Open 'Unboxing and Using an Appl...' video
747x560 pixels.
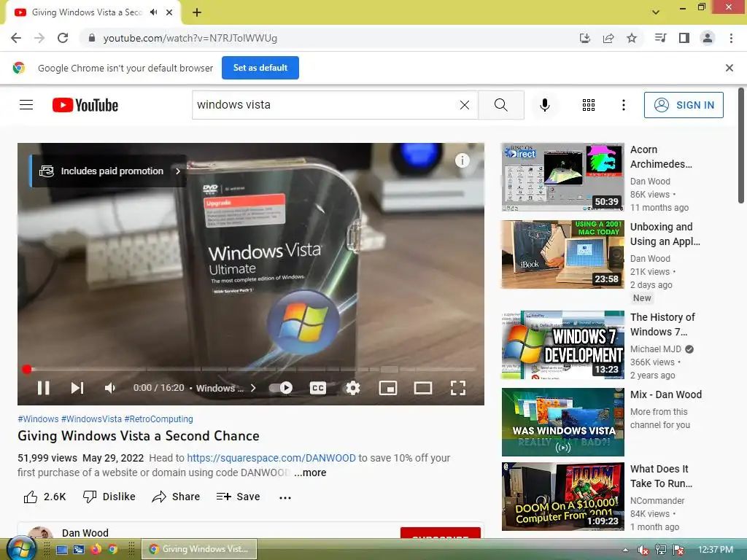665,234
